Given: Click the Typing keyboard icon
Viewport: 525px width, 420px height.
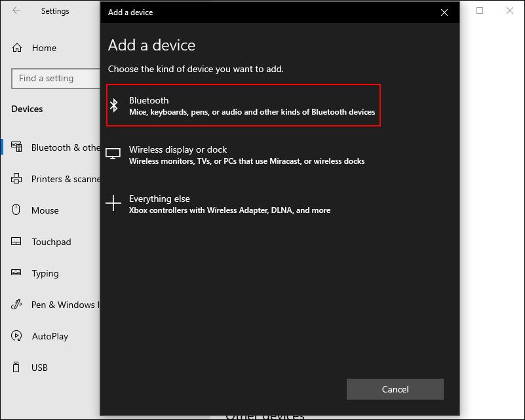Looking at the screenshot, I should pos(17,273).
